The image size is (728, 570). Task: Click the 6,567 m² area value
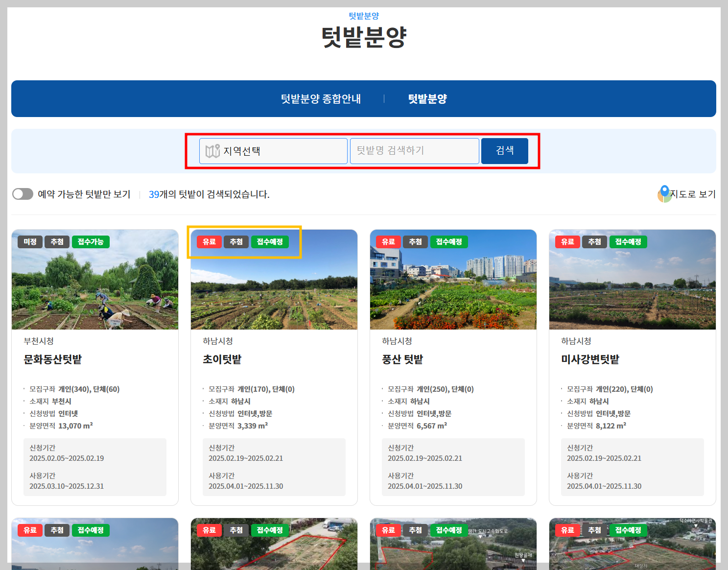pyautogui.click(x=432, y=426)
